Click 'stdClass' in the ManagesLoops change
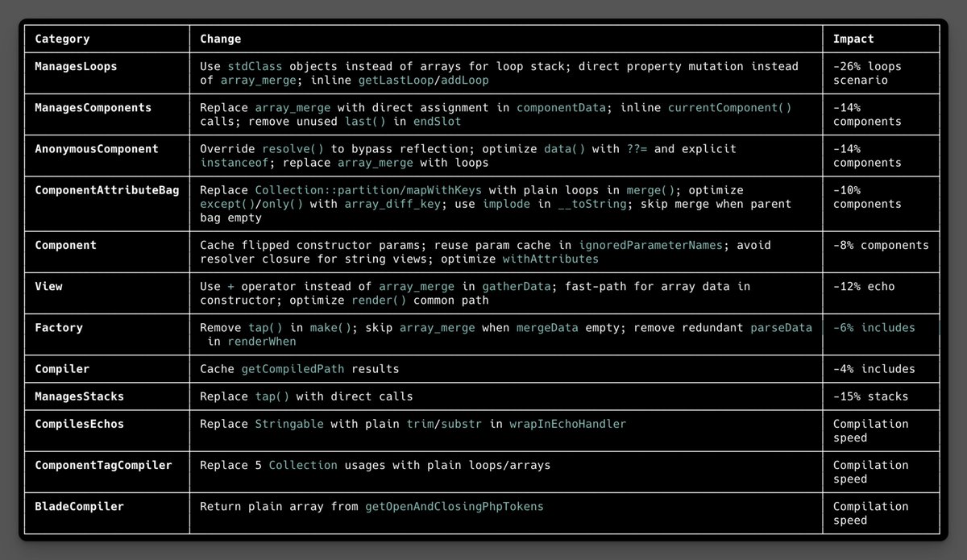The height and width of the screenshot is (560, 967). click(255, 66)
